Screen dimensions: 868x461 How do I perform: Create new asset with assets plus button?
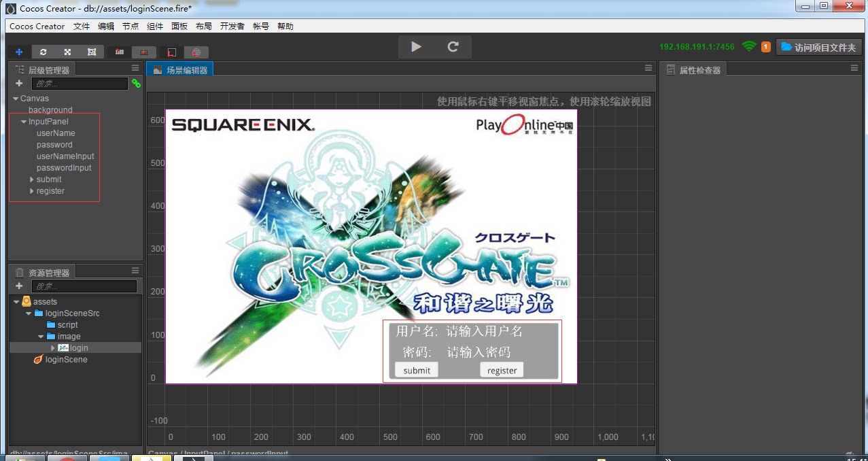[19, 286]
